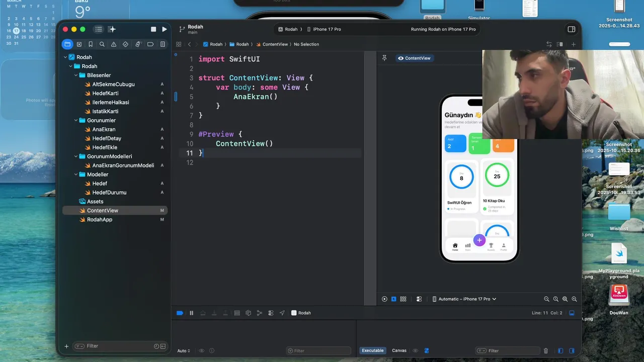Select the Project navigator folder icon
This screenshot has width=644, height=362.
[x=67, y=44]
